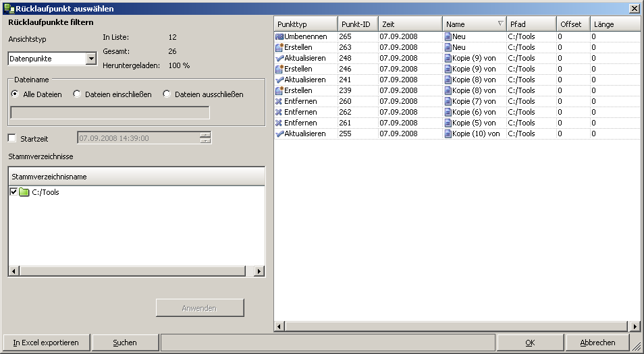644x354 pixels.
Task: Click the table scroll-right arrow
Action: [635, 326]
